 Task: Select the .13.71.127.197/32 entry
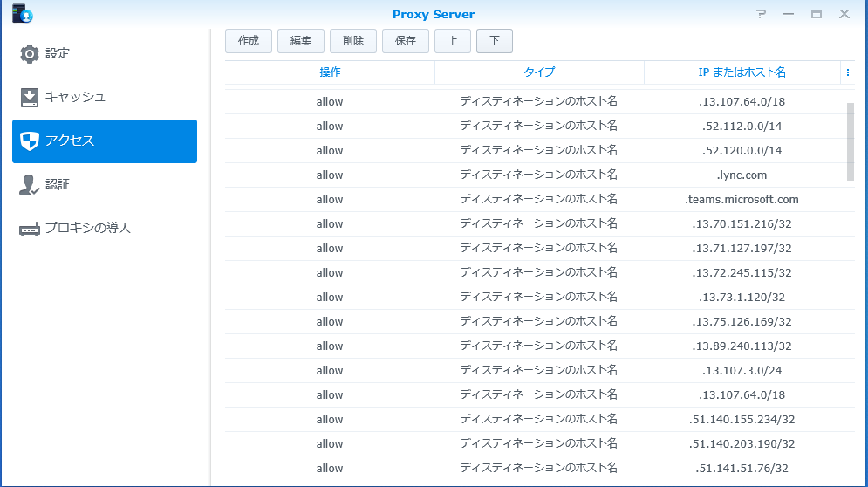click(540, 248)
